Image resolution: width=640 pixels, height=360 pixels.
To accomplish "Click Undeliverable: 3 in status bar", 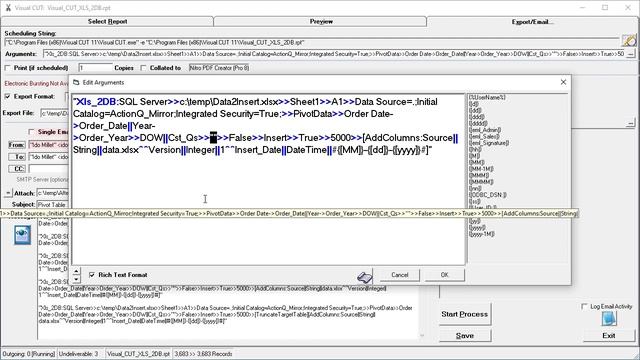I will 78,354.
